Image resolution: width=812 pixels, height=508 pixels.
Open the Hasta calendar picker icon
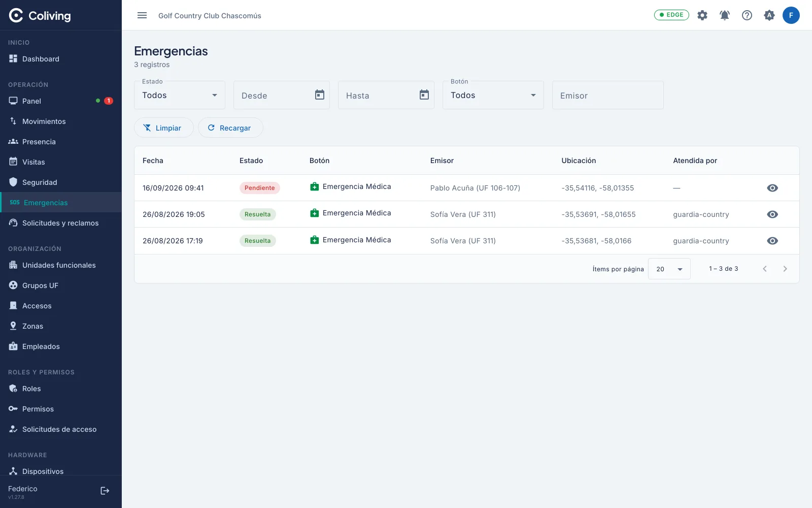[x=424, y=95]
